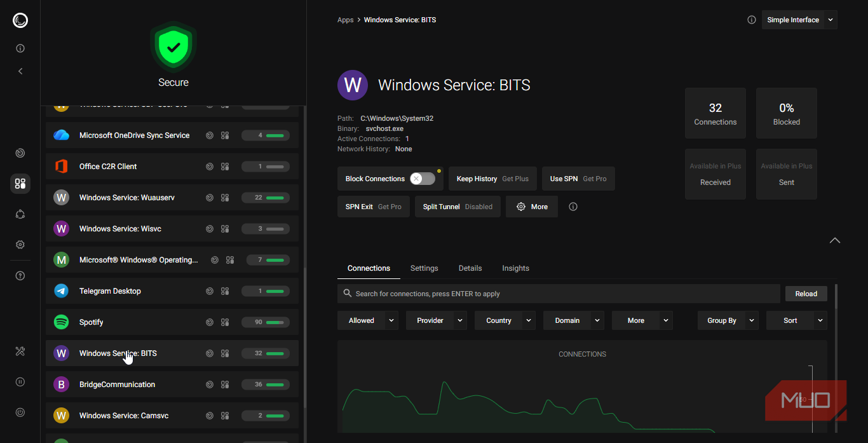
Task: Switch to the Details tab
Action: tap(470, 268)
